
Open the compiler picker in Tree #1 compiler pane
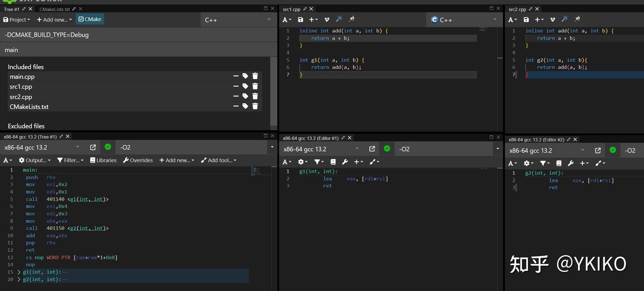(42, 147)
